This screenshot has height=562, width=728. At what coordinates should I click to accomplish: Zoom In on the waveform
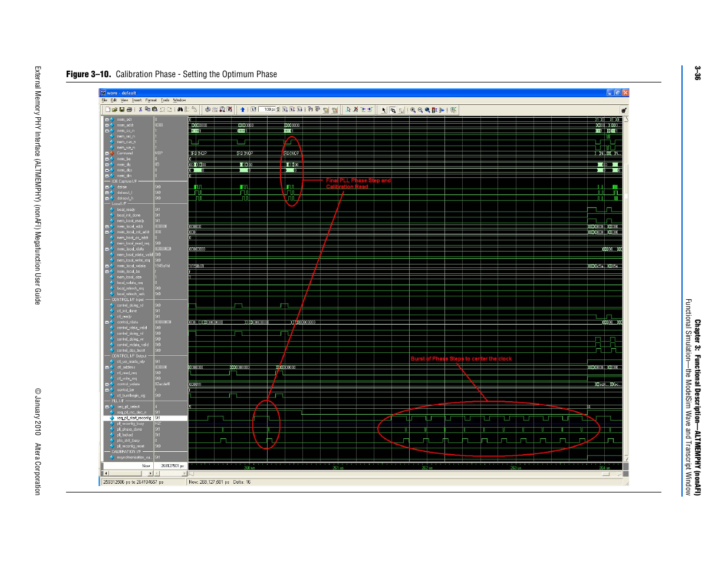(413, 110)
